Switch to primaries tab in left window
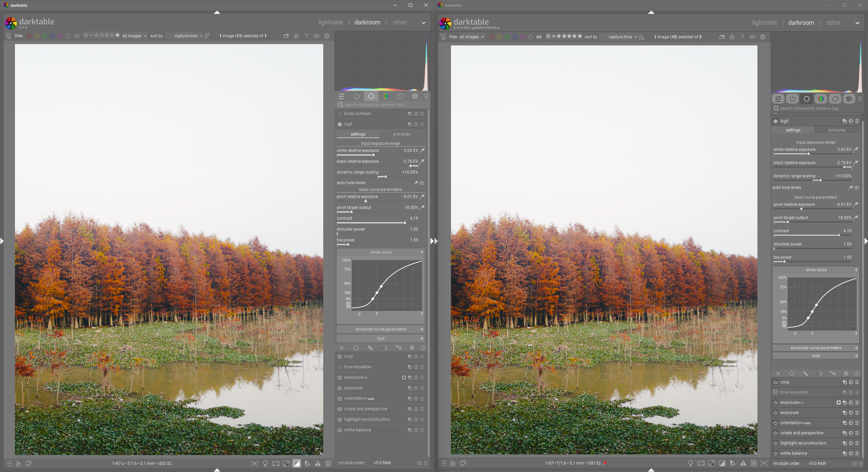The image size is (868, 472). coord(402,134)
